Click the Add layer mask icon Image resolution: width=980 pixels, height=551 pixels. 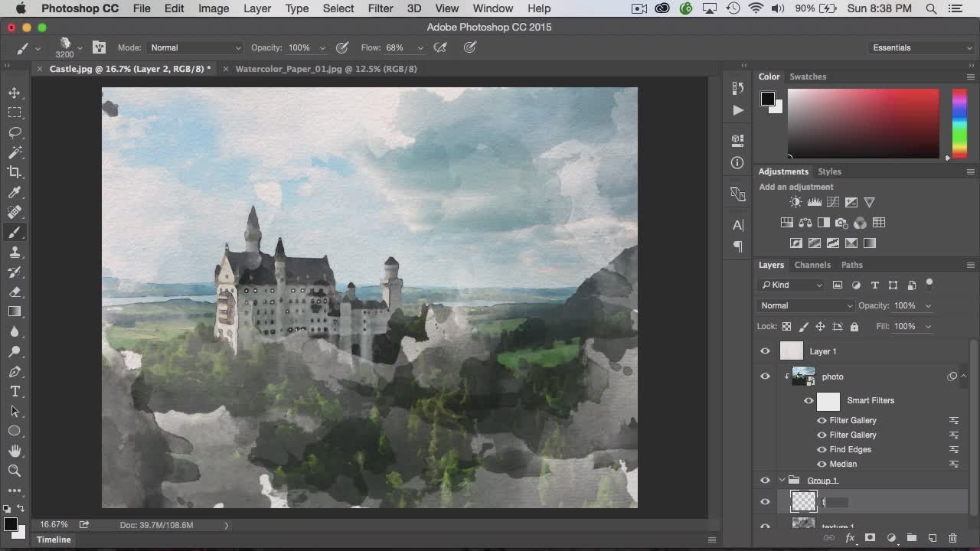[x=870, y=538]
